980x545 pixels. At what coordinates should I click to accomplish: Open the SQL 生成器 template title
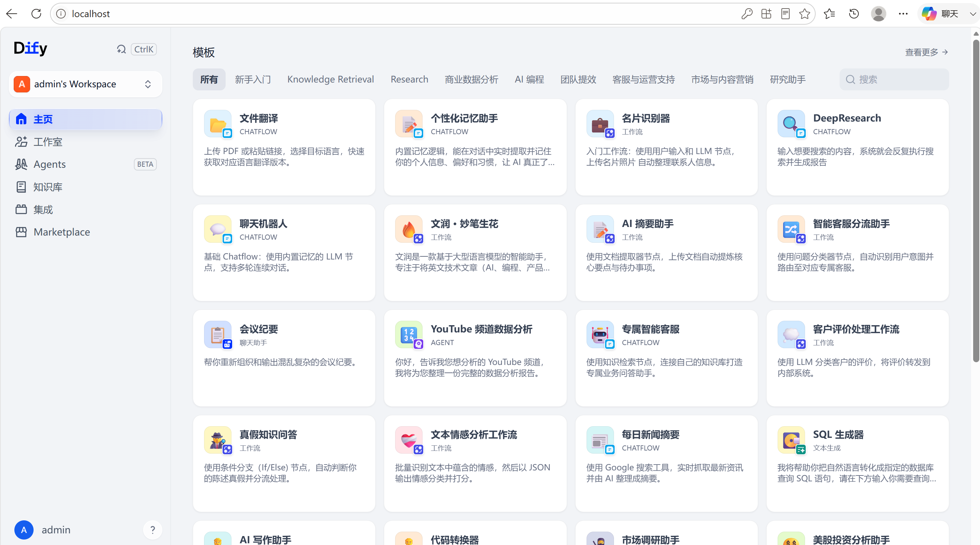838,434
